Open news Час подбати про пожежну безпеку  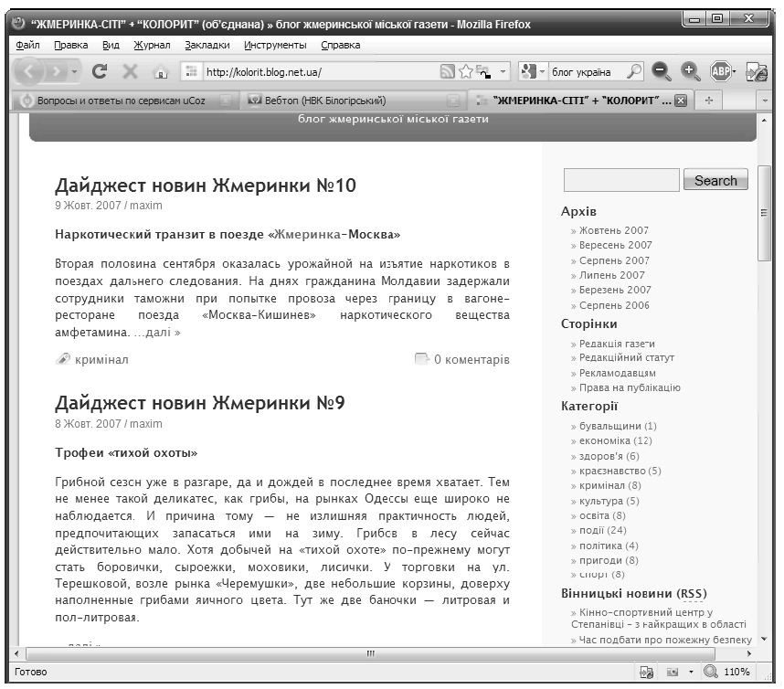click(665, 640)
